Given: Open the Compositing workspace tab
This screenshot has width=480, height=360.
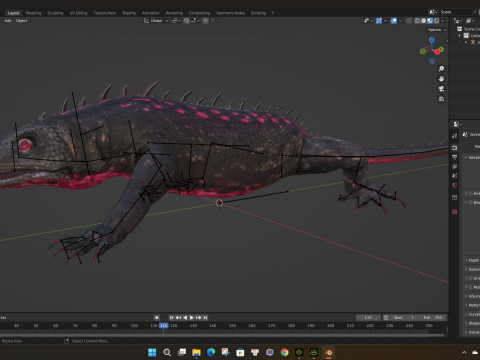Looking at the screenshot, I should click(x=199, y=13).
